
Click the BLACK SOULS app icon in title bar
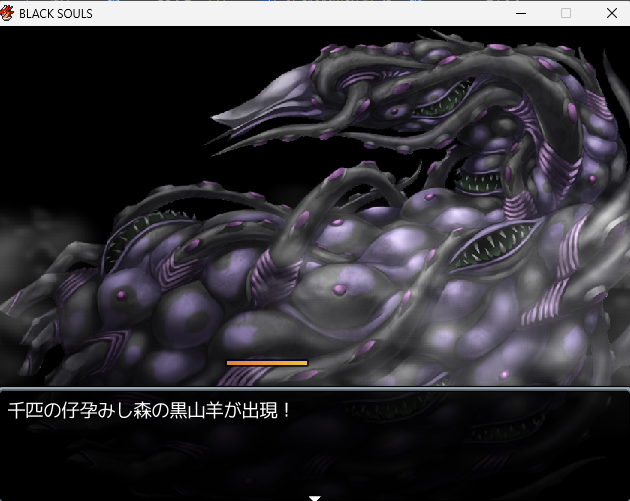6,13
